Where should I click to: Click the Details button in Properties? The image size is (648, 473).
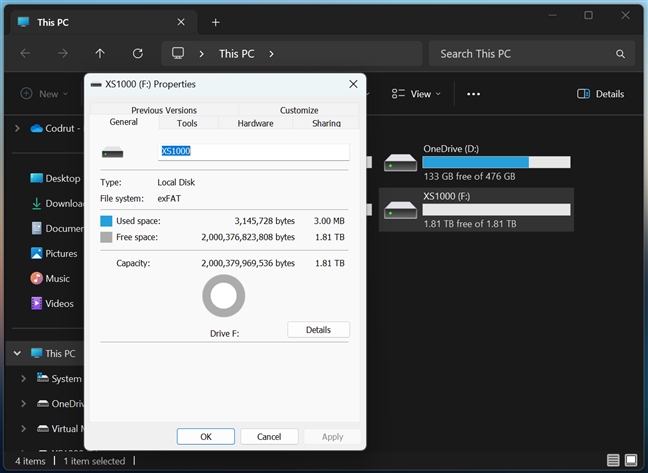coord(318,330)
